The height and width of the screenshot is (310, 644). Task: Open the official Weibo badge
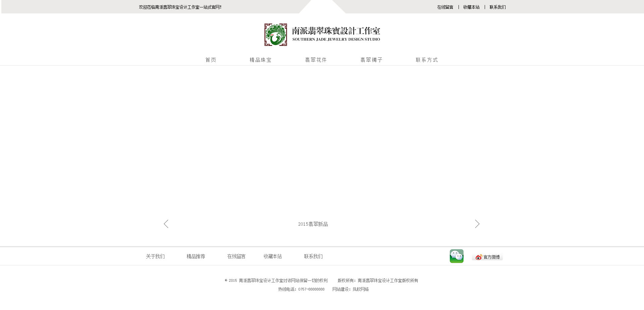tap(487, 257)
